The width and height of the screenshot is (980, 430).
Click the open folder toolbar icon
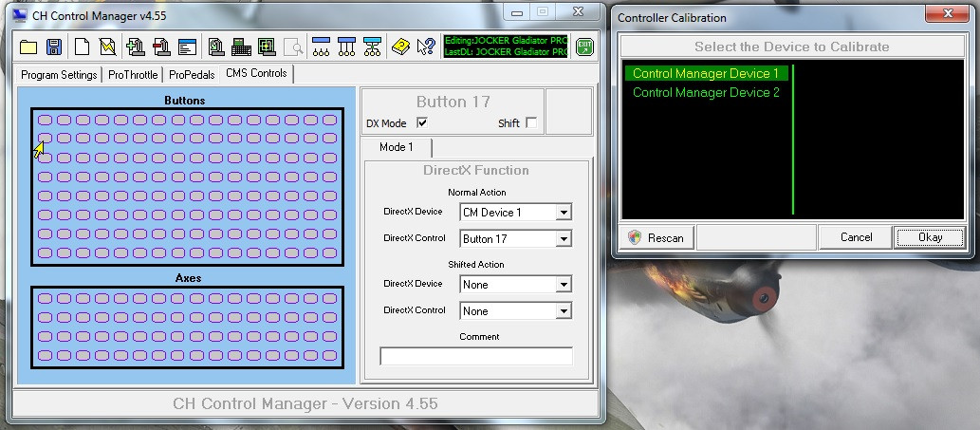[28, 47]
